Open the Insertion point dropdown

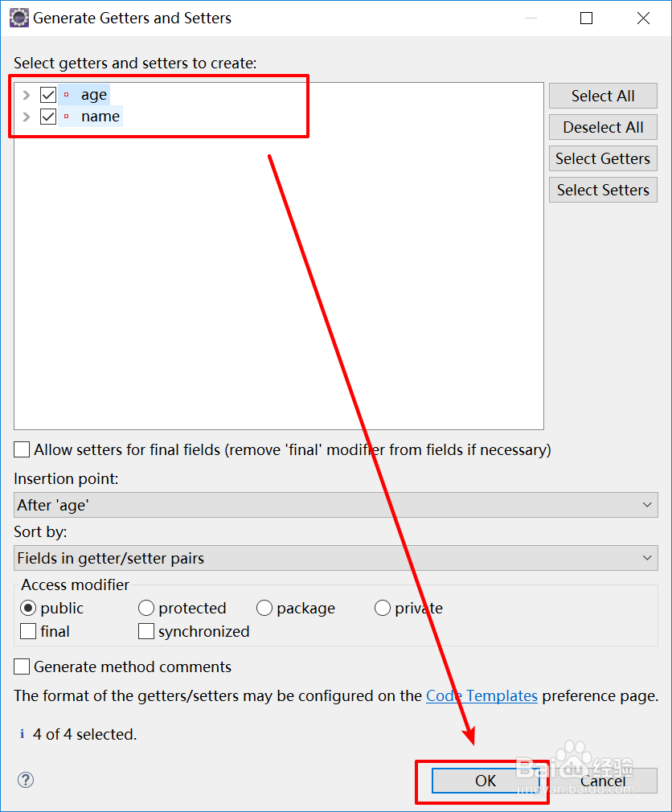tap(336, 505)
